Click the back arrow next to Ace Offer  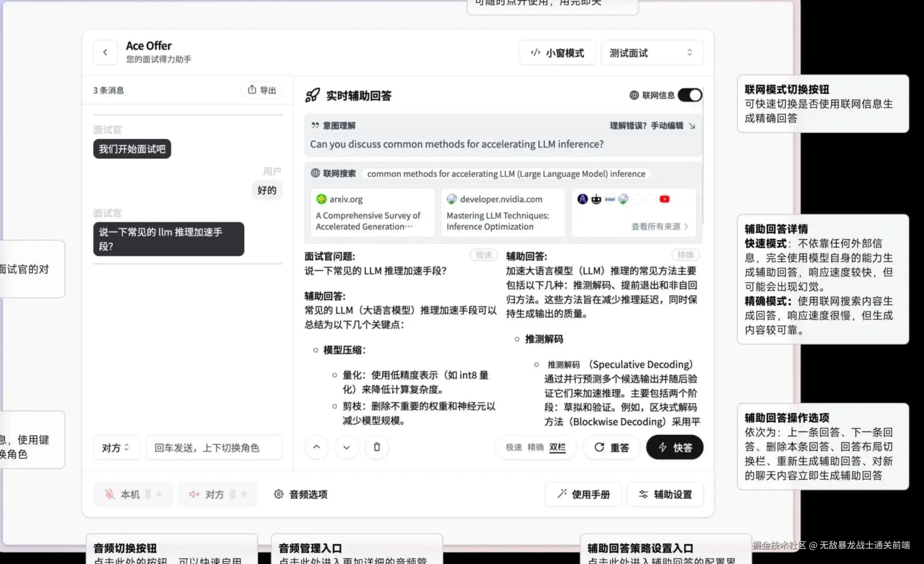pos(105,53)
